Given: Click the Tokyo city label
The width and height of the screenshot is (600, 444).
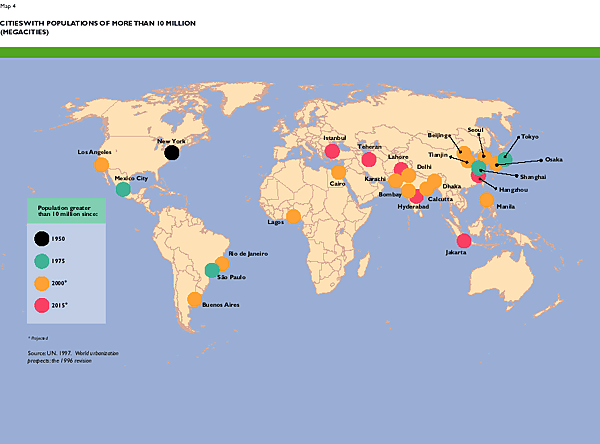Looking at the screenshot, I should click(x=529, y=136).
